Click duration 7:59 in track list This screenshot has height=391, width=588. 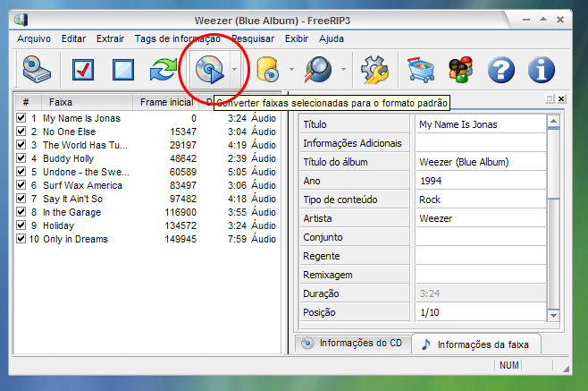click(237, 239)
